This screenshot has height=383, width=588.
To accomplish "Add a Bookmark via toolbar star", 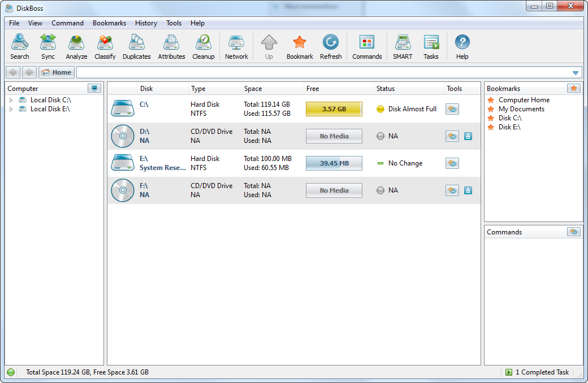I will tap(300, 46).
